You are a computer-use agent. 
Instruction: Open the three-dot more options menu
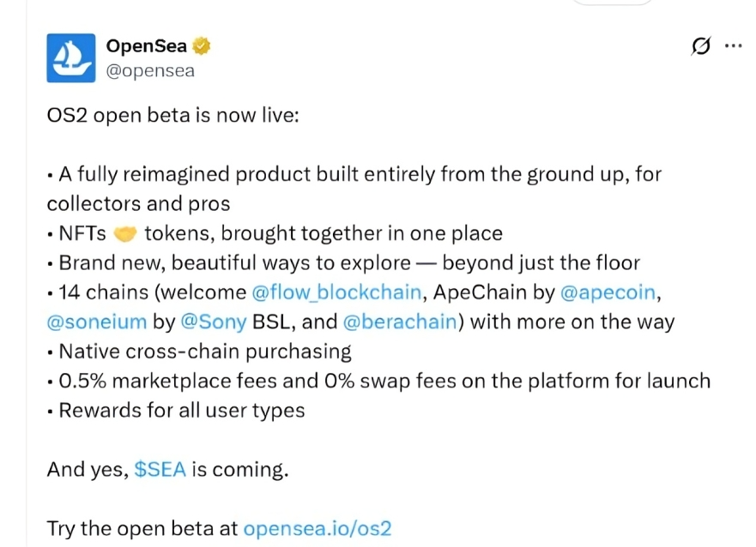(733, 45)
